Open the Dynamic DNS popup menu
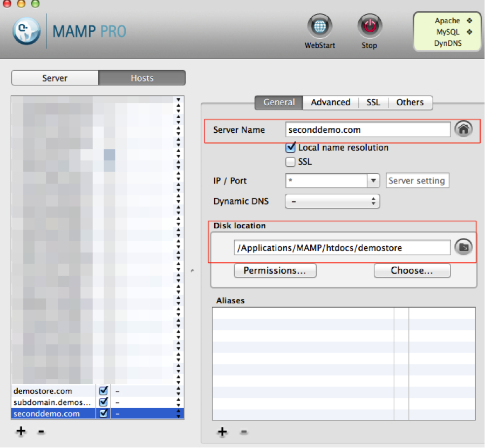 click(x=332, y=201)
